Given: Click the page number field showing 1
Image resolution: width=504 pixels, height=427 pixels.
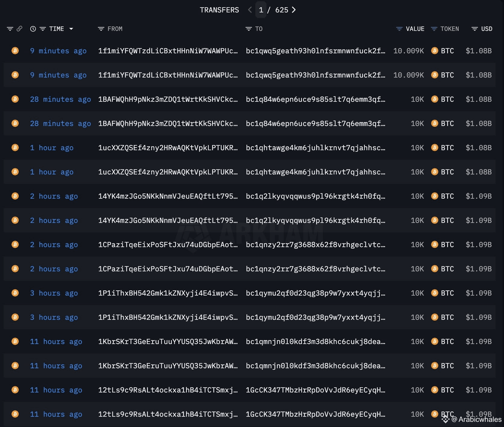Looking at the screenshot, I should pyautogui.click(x=261, y=10).
